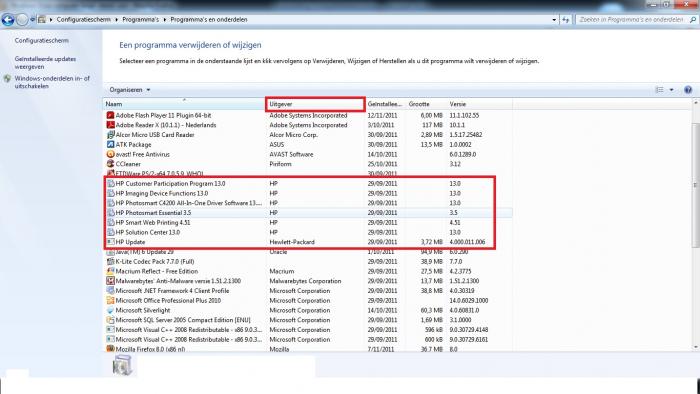This screenshot has height=394, width=700.
Task: Select HP Photosmart Essential 3.5 icon
Action: point(110,213)
